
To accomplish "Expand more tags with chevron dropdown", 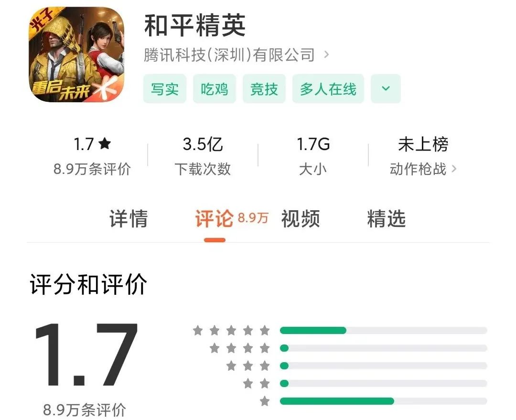I will [386, 88].
